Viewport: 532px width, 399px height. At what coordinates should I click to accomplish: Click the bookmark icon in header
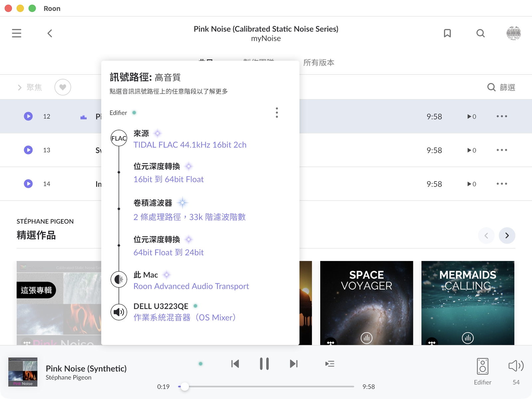click(447, 33)
